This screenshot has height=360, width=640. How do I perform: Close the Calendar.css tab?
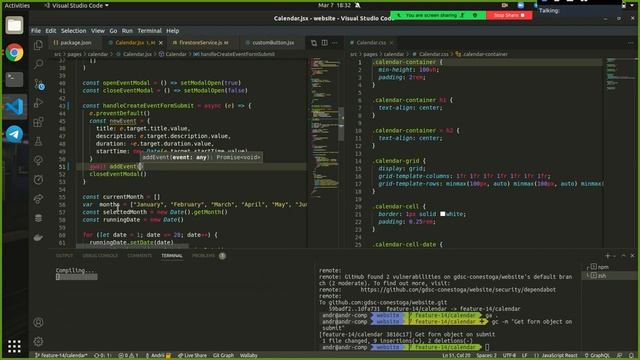391,42
